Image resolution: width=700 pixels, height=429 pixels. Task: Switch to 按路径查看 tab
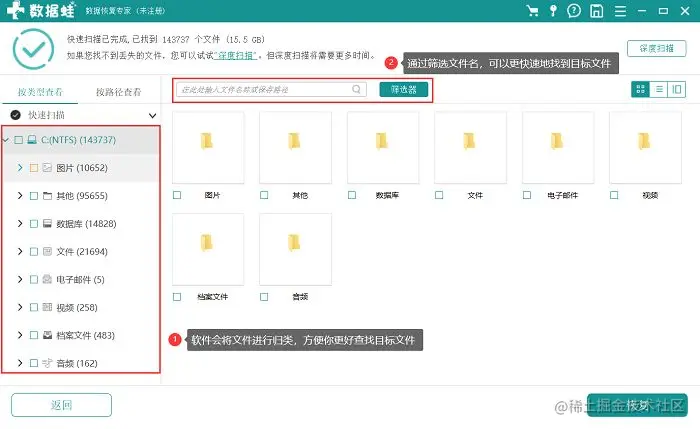point(118,92)
